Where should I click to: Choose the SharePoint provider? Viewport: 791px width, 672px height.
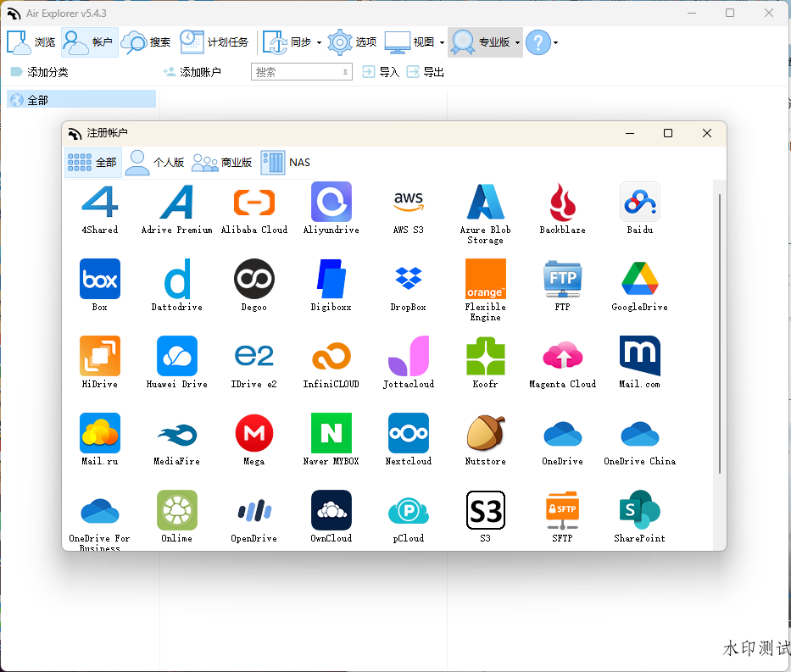point(639,510)
